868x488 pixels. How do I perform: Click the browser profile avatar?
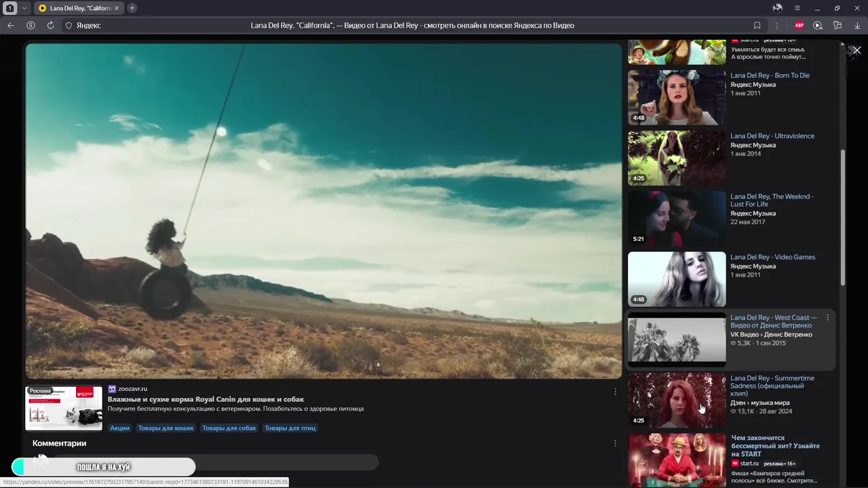tap(777, 8)
